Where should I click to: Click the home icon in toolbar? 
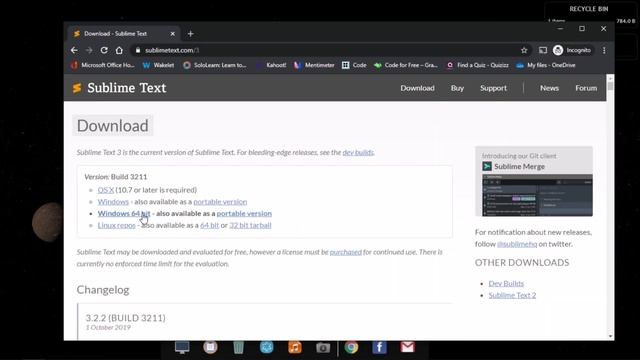[119, 50]
